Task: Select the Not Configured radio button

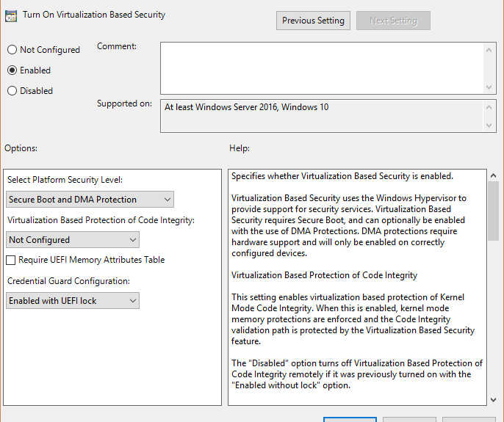Action: pyautogui.click(x=12, y=50)
